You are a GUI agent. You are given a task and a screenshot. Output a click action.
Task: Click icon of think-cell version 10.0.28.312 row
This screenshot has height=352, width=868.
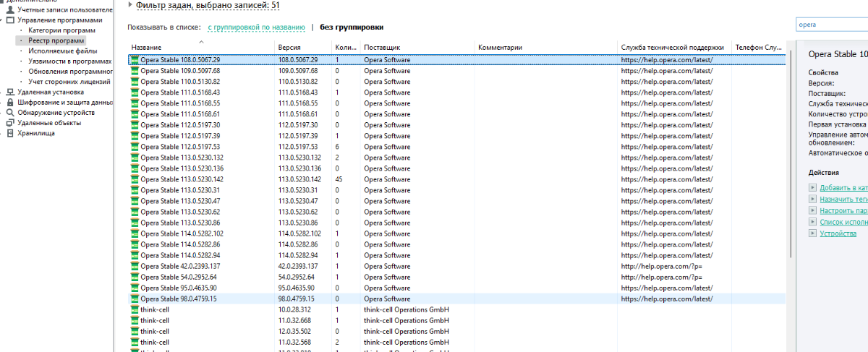tap(135, 309)
